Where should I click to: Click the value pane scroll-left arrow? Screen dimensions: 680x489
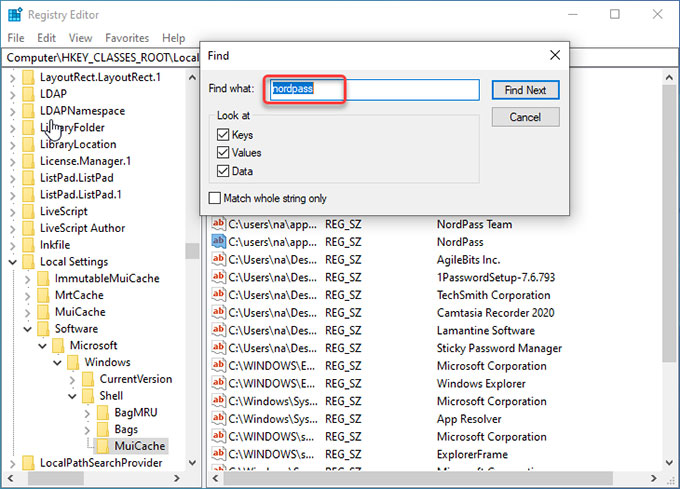tap(215, 478)
